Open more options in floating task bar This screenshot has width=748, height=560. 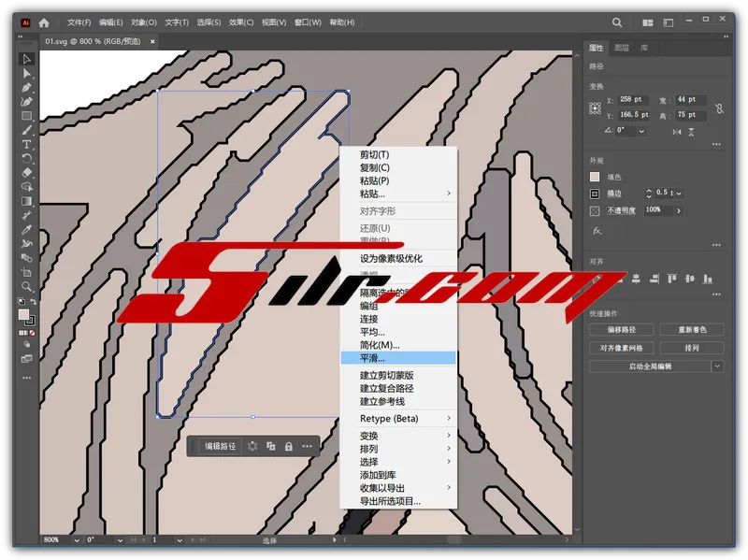307,447
